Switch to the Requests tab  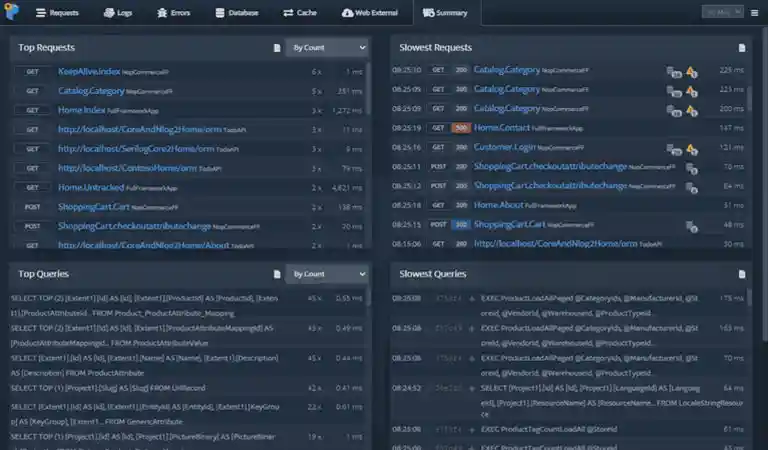[57, 13]
